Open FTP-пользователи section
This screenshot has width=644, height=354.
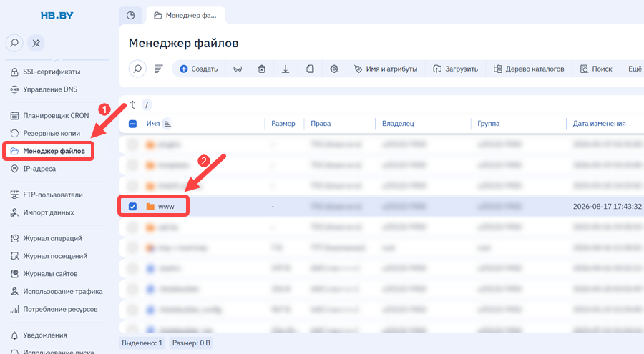click(52, 195)
